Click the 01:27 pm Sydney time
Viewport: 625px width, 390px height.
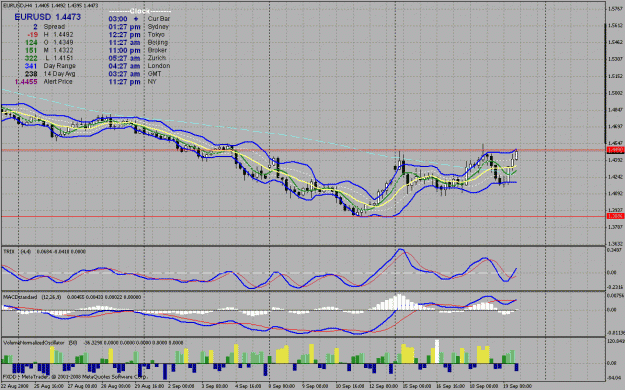click(x=124, y=27)
